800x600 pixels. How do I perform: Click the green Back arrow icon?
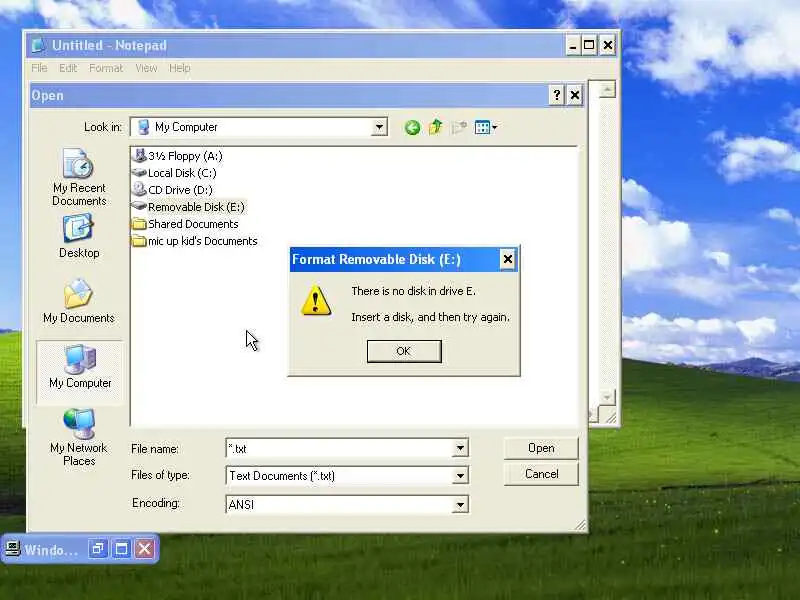412,127
